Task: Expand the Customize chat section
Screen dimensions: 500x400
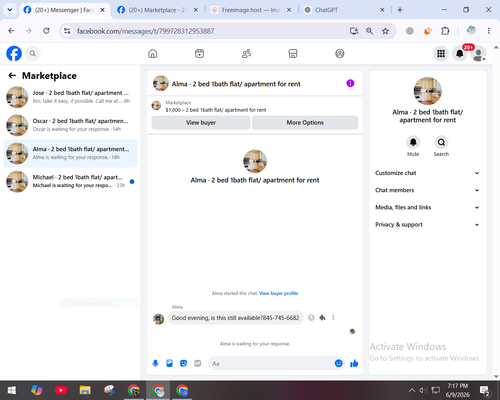Action: pos(427,173)
